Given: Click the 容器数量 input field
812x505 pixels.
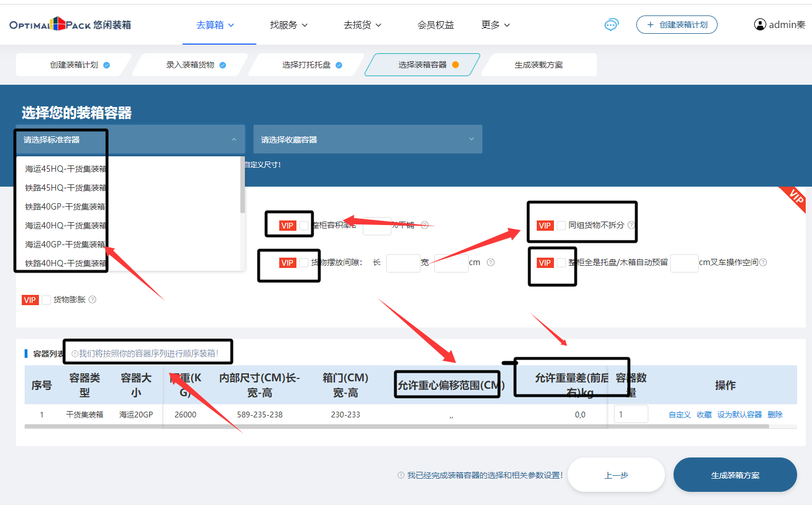Looking at the screenshot, I should (x=631, y=414).
